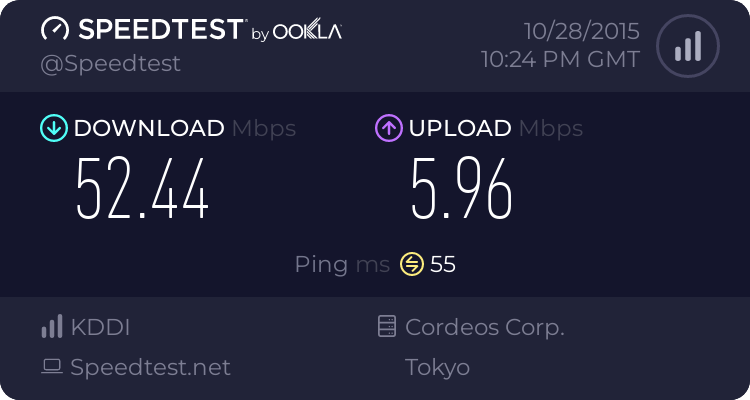Click the download arrow icon
750x400 pixels.
click(x=52, y=128)
